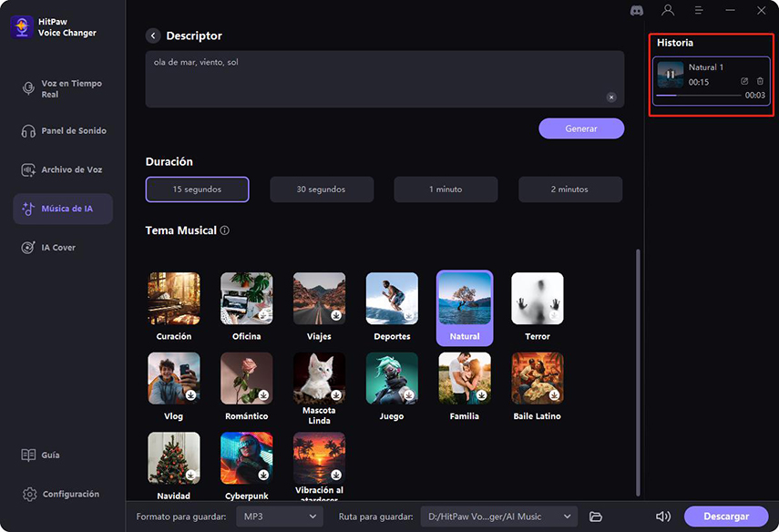Choose the 1 minuto duration option
Screen dimensions: 779x532
(446, 189)
